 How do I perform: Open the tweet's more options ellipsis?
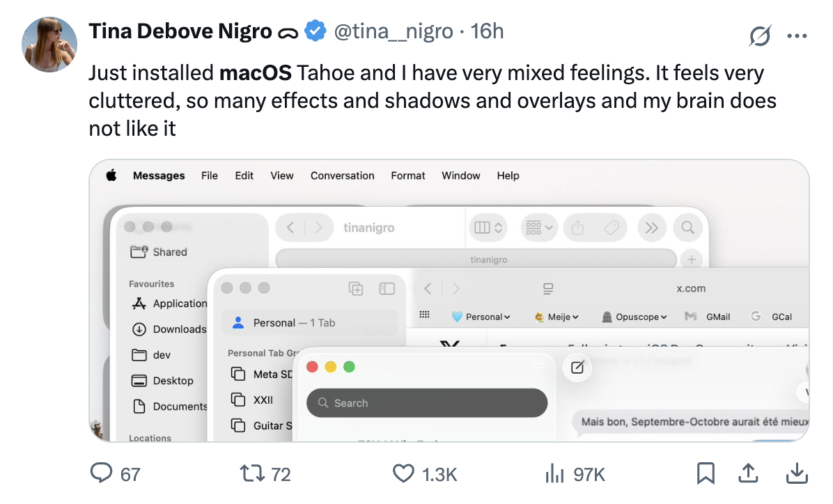[x=796, y=36]
